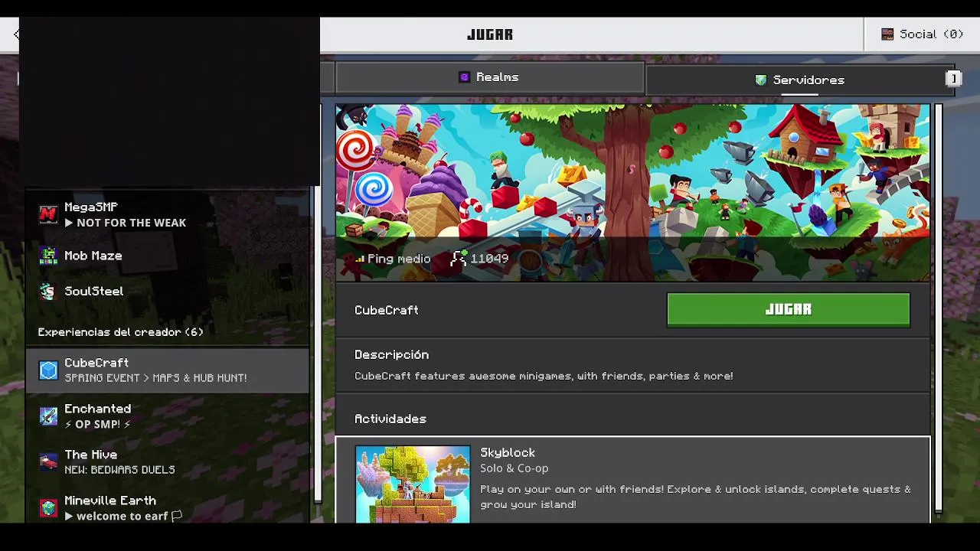Screen dimensions: 980x551
Task: Click the Mineville Earth icon
Action: point(48,508)
